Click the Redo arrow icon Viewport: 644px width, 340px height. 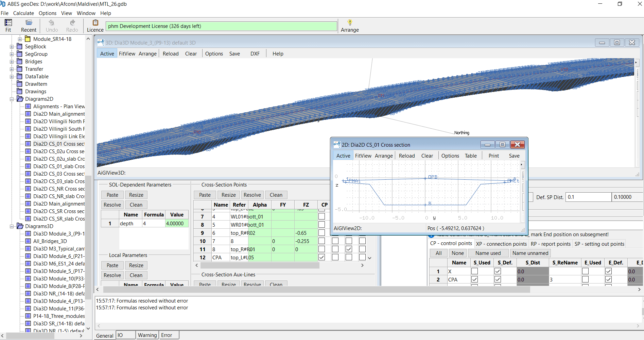(x=72, y=23)
